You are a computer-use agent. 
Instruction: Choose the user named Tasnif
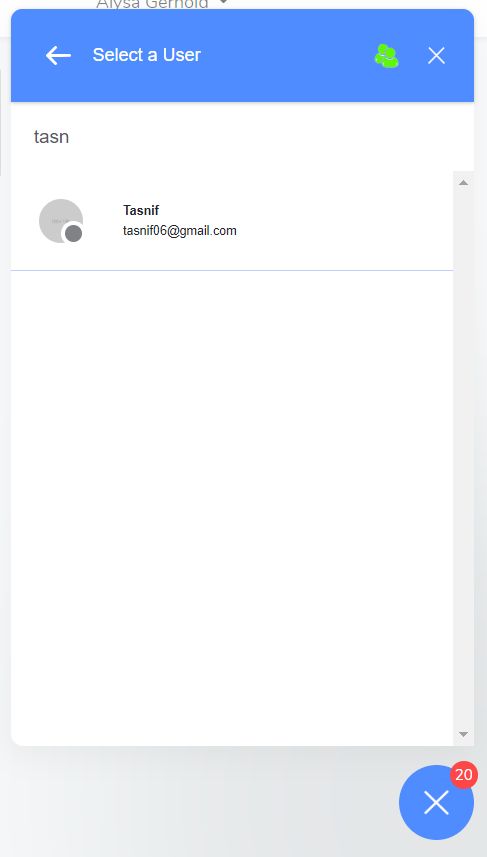coord(141,210)
